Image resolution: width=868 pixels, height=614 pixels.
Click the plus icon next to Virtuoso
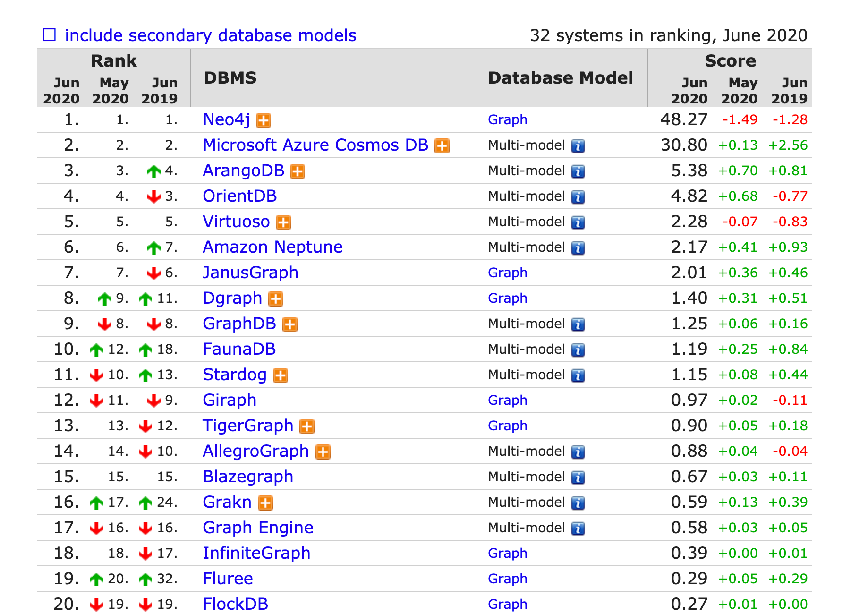pos(283,223)
